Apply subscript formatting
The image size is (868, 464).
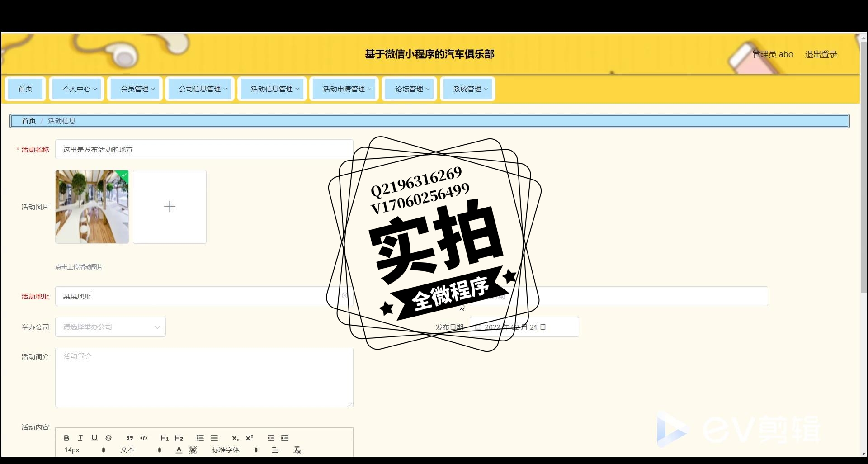pyautogui.click(x=236, y=438)
